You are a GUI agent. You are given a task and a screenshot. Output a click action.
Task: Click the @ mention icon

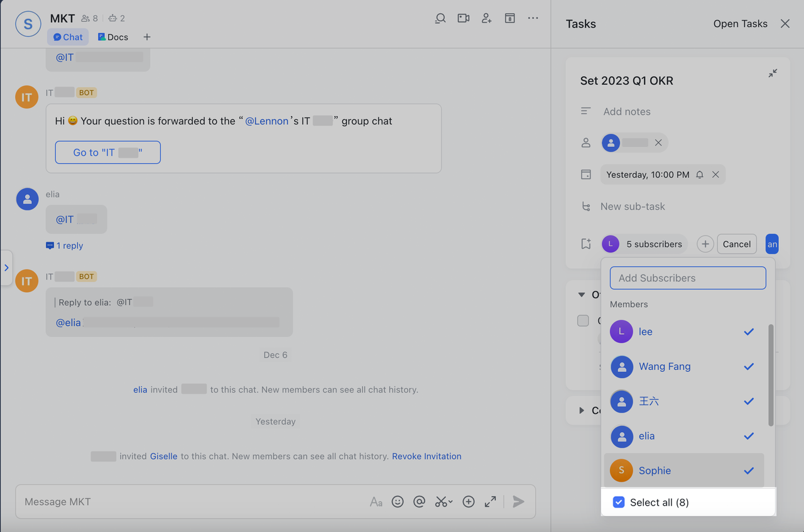[x=420, y=501]
